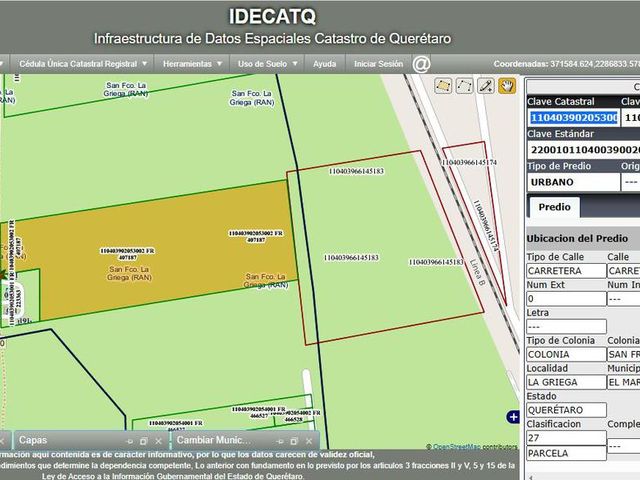Open the Herramientas dropdown menu
Screen dimensions: 640x480
(192, 64)
